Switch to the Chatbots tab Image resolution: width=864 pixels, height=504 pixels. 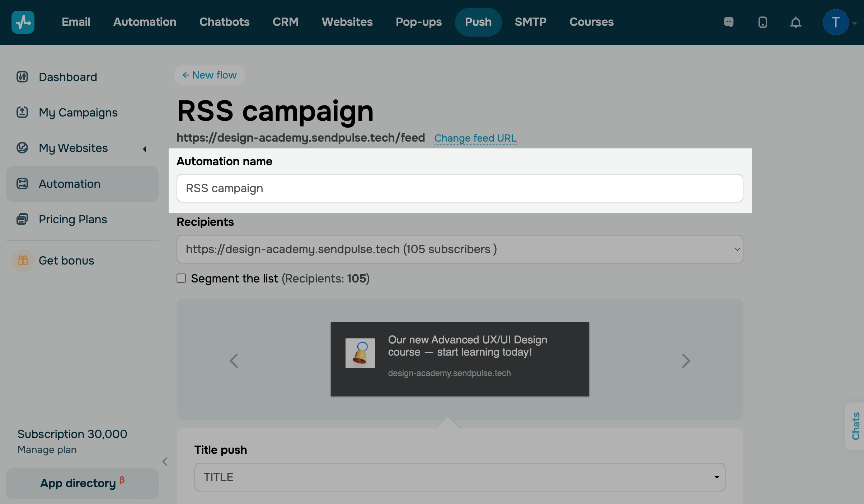224,22
